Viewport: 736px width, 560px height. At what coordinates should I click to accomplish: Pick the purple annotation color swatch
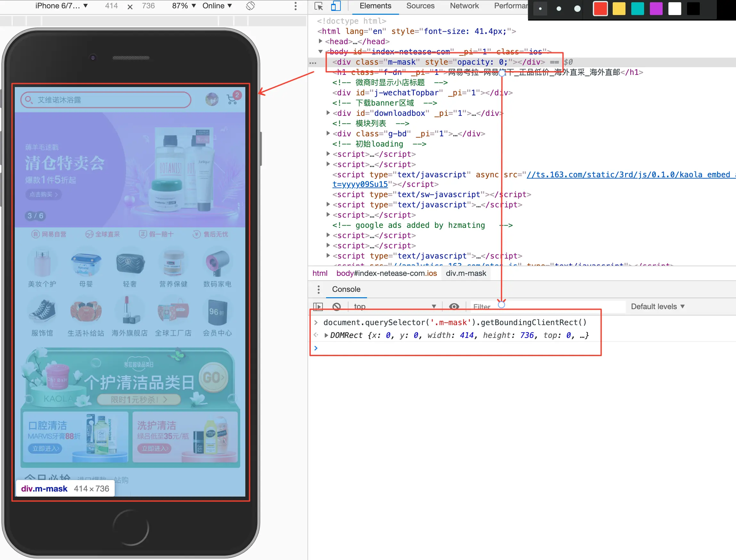(656, 9)
